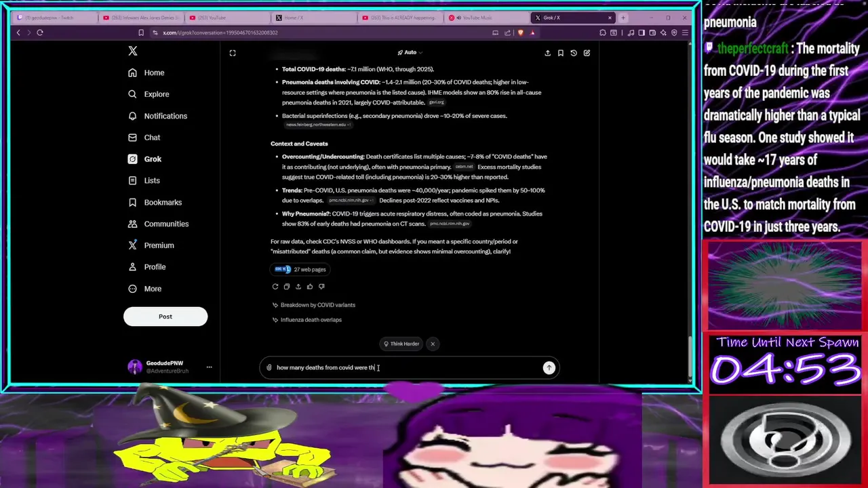Image resolution: width=868 pixels, height=488 pixels.
Task: Open Explore in the sidebar
Action: coord(149,94)
